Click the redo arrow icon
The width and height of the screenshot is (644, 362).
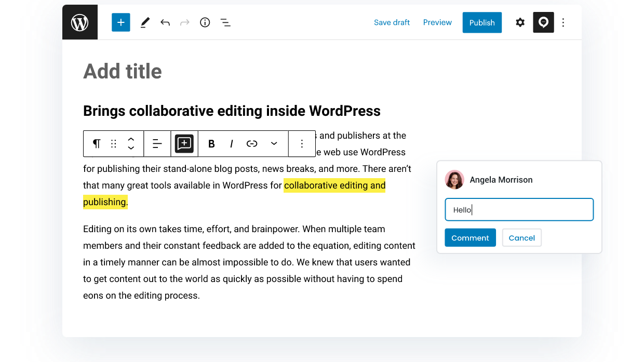[185, 22]
